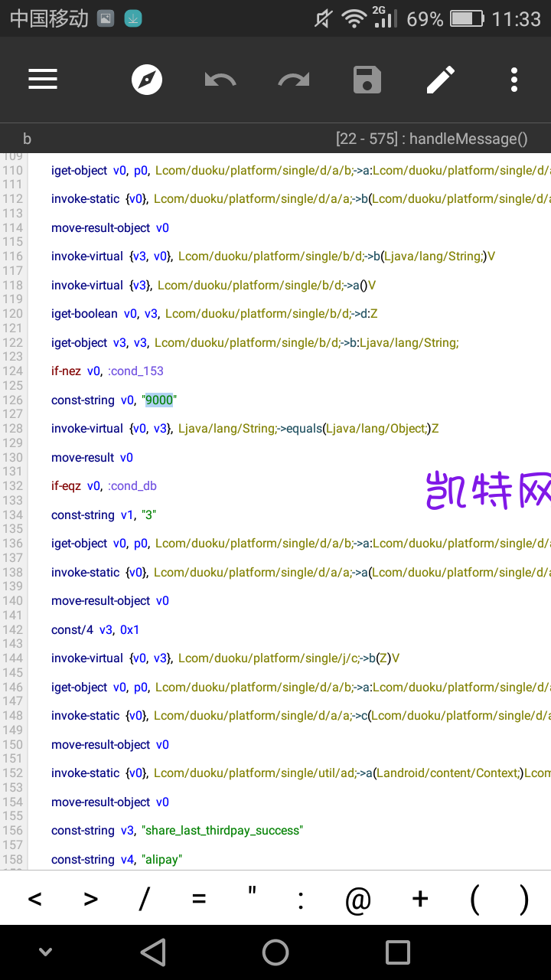Tap the Android recent apps button
The width and height of the screenshot is (551, 980).
click(x=398, y=952)
